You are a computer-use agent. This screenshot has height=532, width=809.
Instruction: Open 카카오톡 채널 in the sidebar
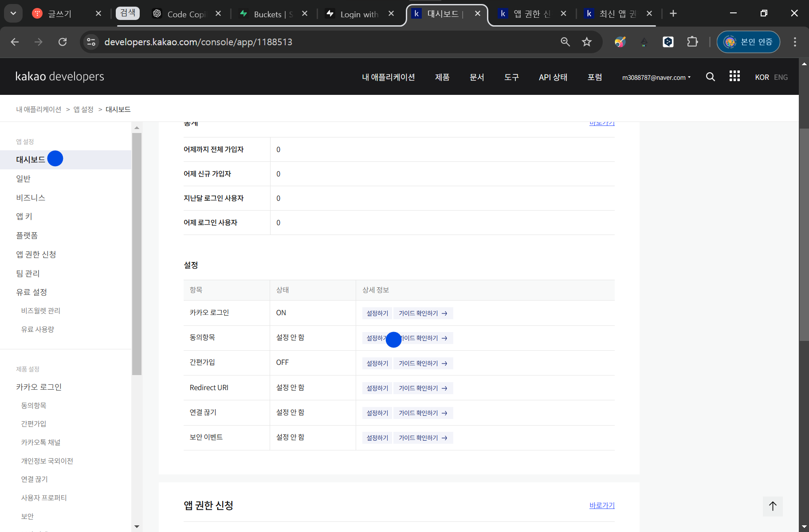tap(41, 442)
